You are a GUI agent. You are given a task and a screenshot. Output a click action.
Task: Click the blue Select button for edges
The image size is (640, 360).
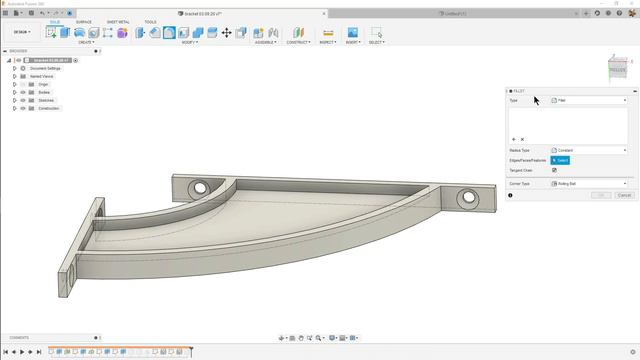pyautogui.click(x=560, y=160)
